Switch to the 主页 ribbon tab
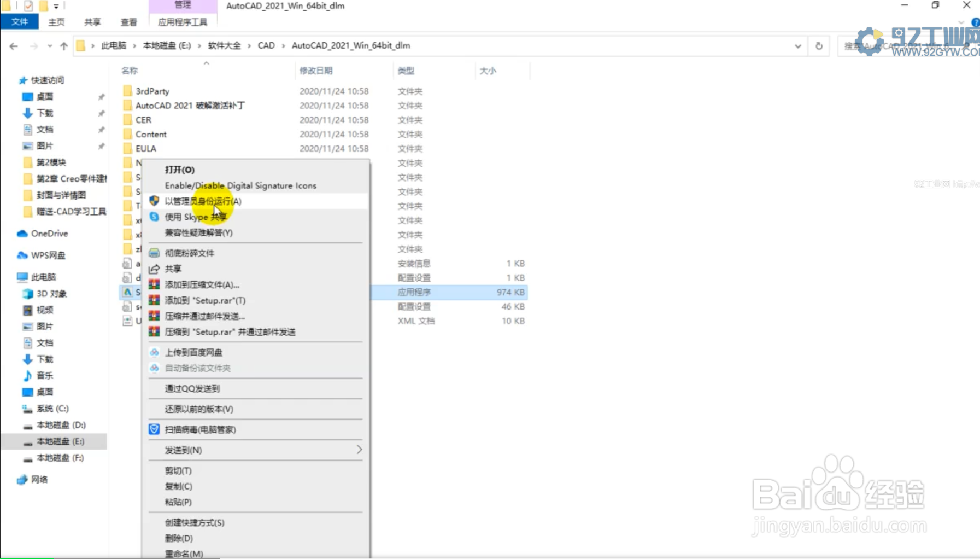 click(x=56, y=22)
